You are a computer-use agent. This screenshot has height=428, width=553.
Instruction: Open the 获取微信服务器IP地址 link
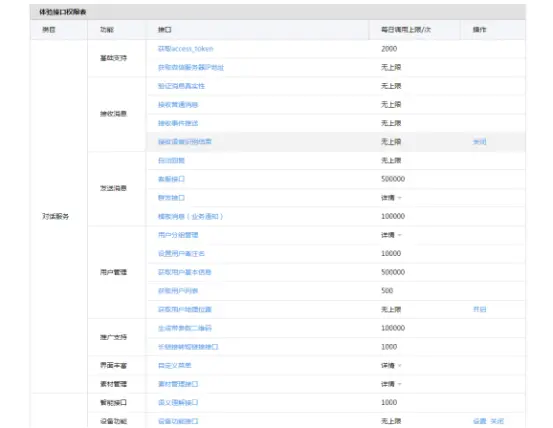pyautogui.click(x=191, y=67)
